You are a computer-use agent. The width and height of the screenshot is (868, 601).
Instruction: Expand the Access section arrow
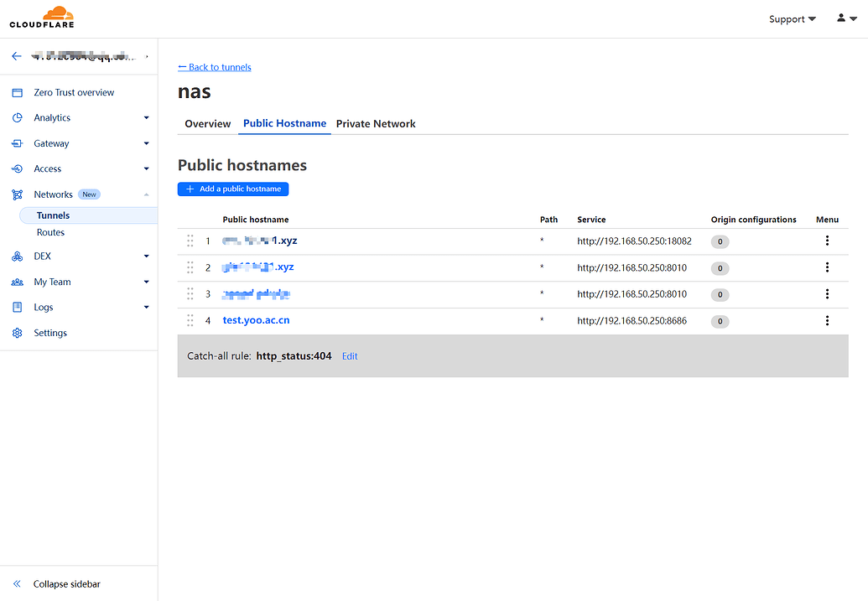pos(146,168)
